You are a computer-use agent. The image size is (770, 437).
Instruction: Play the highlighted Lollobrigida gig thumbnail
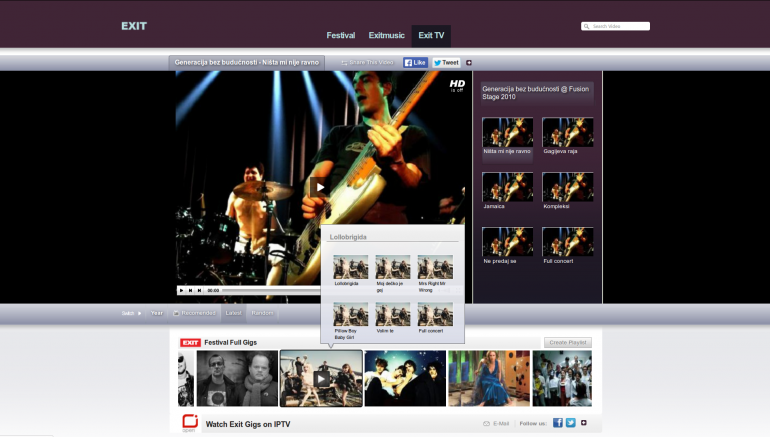tap(321, 378)
